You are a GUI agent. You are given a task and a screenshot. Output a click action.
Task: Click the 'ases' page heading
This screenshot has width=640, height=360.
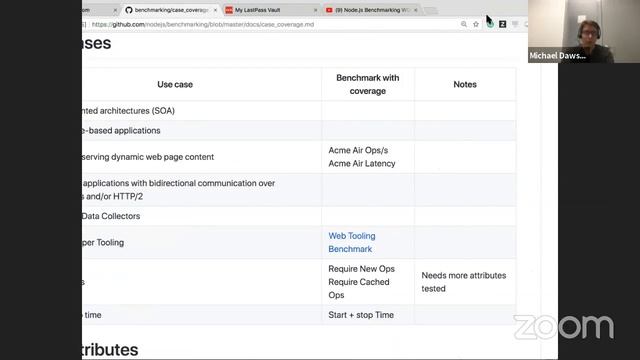[96, 43]
